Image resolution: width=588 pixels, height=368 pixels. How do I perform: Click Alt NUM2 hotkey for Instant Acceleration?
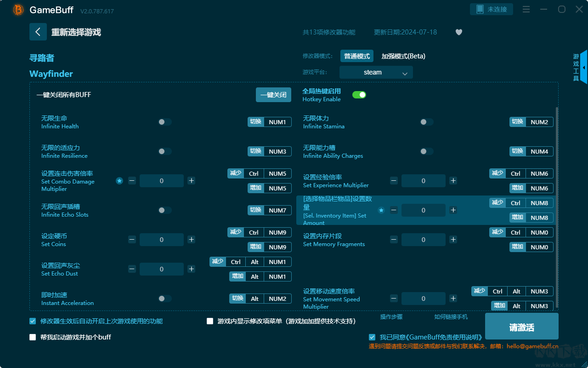(269, 299)
